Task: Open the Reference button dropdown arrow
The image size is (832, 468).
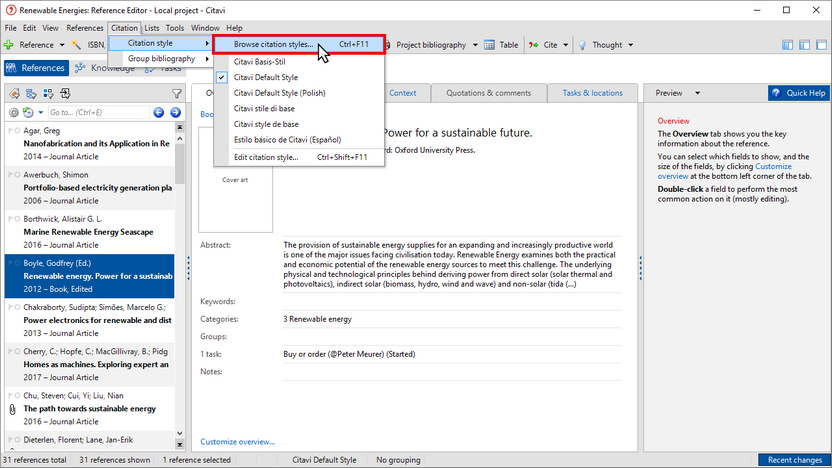Action: pyautogui.click(x=62, y=45)
